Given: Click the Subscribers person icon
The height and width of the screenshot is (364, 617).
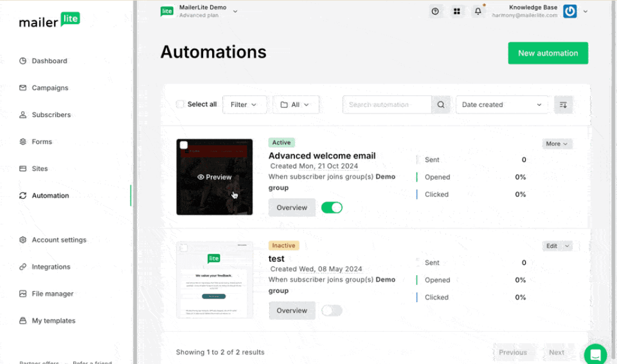Looking at the screenshot, I should point(23,115).
